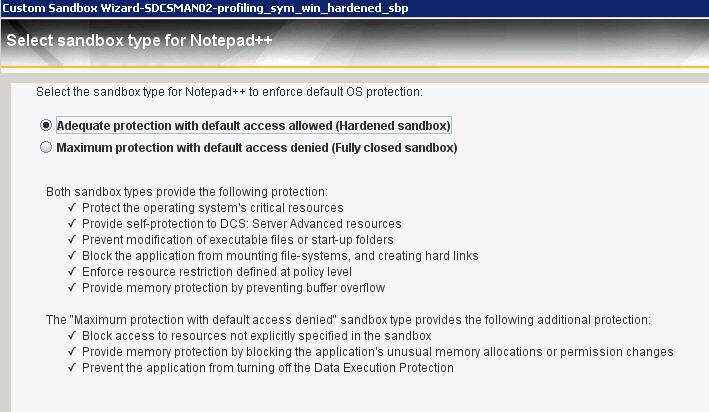The image size is (709, 412).
Task: Click the checkmark beside 'Protect the operating system's critical resources'
Action: click(72, 208)
